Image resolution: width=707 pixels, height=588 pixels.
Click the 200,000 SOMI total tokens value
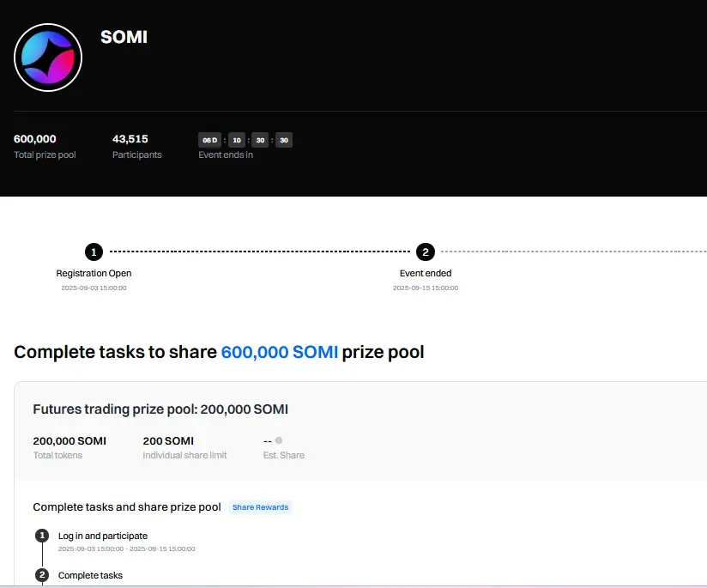click(69, 441)
